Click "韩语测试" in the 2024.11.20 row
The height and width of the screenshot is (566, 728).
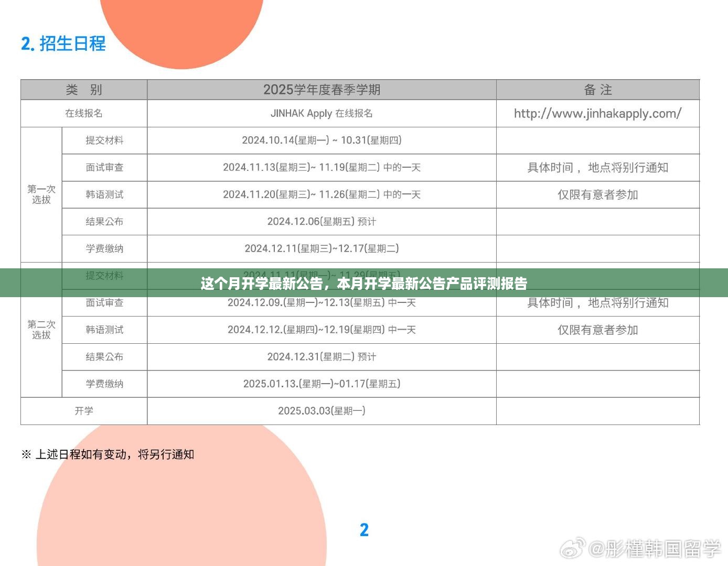(104, 194)
